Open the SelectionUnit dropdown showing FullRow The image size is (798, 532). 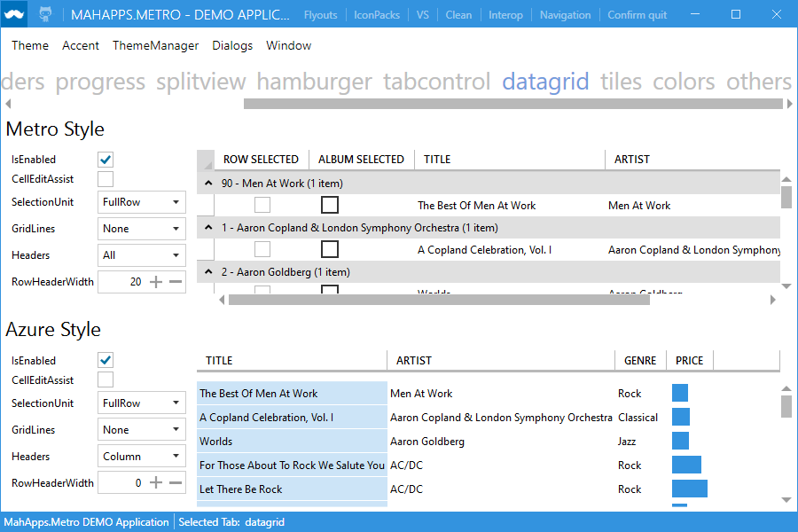(x=141, y=202)
